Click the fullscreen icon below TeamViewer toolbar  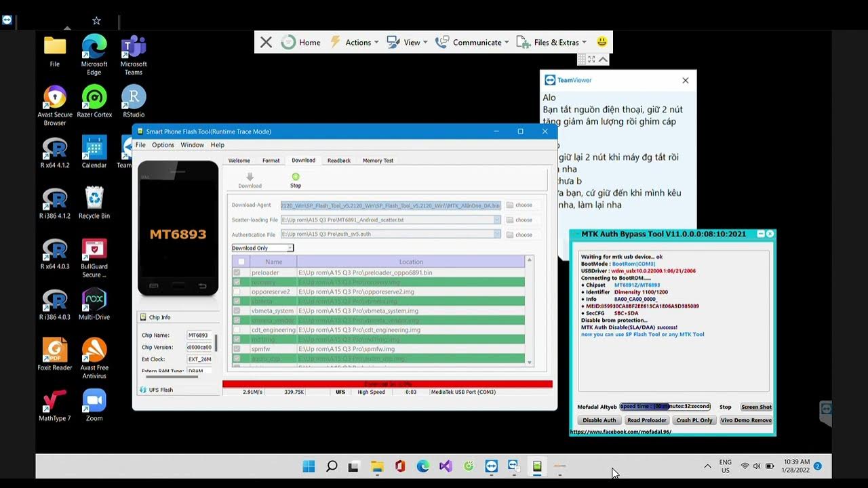click(591, 60)
